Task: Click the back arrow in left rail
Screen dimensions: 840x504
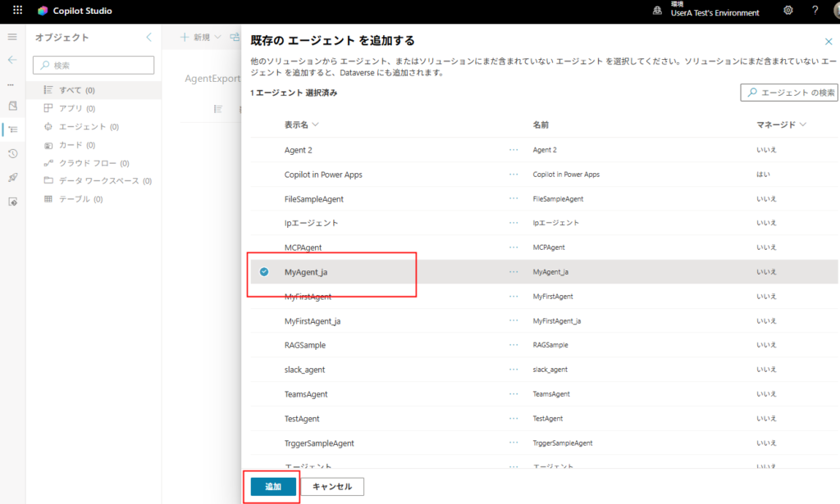Action: tap(12, 60)
